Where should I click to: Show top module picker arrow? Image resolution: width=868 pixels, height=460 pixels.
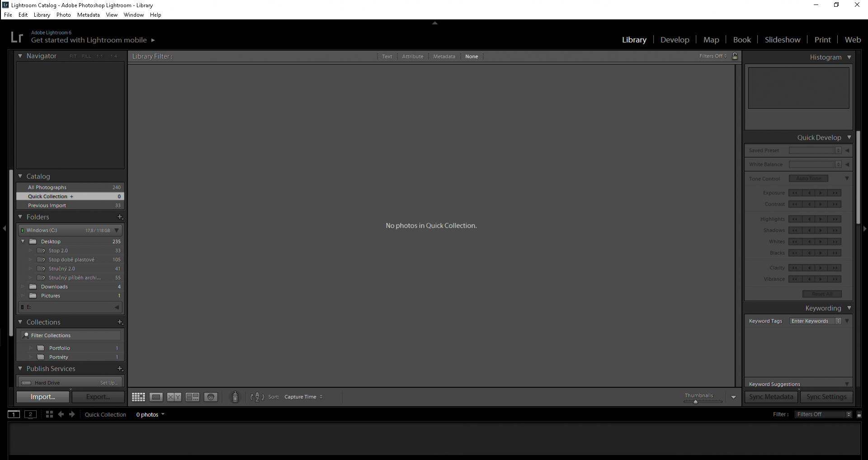[434, 23]
